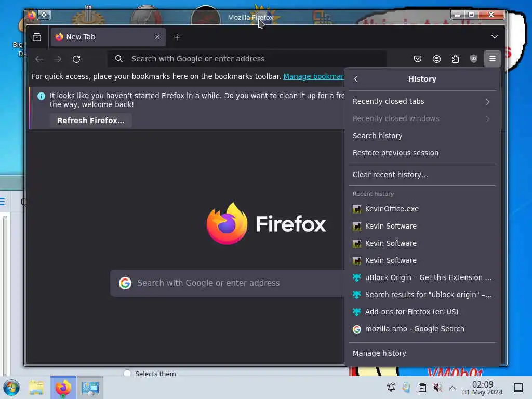Follow the Manage bookmarks link
Screen dimensions: 532x399
point(313,77)
